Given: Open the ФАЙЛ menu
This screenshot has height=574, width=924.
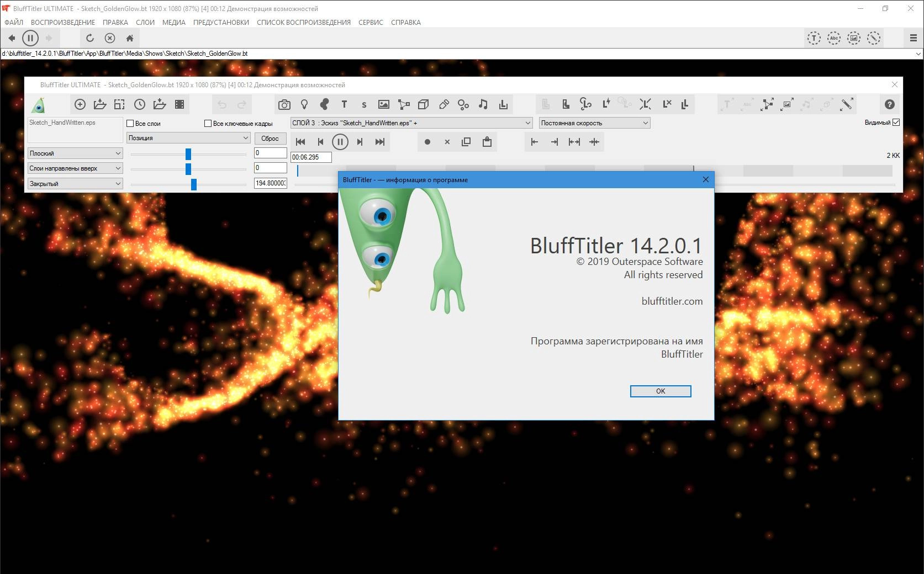Looking at the screenshot, I should [x=14, y=23].
